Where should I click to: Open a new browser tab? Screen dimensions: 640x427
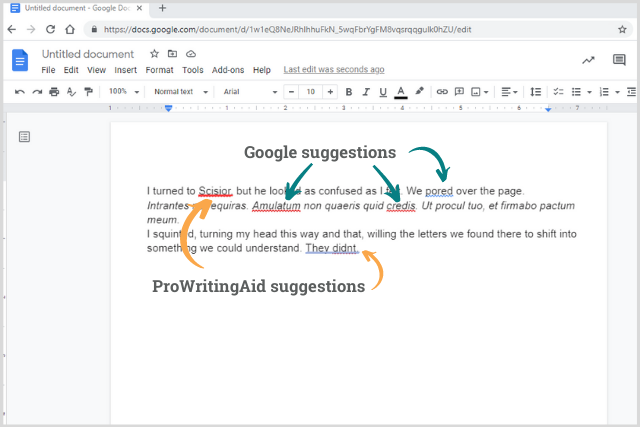pyautogui.click(x=162, y=8)
